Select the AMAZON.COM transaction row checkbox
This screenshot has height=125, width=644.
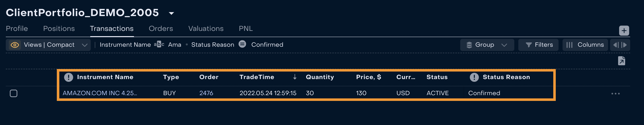point(14,93)
